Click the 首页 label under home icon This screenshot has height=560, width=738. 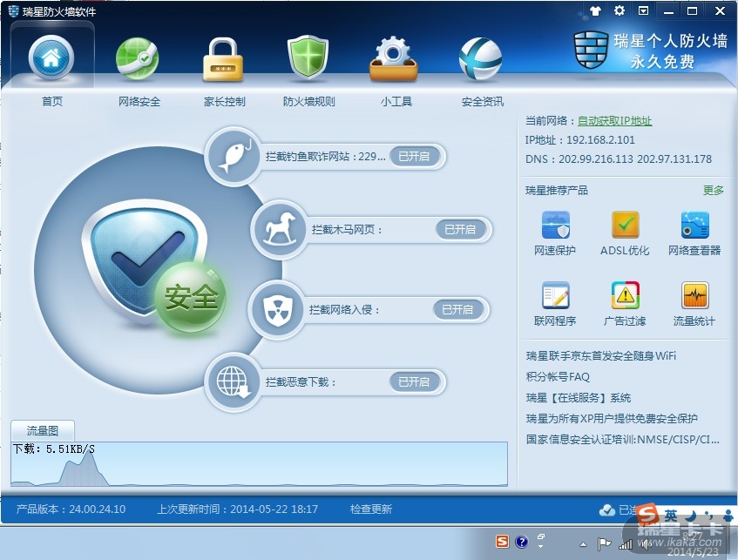(x=51, y=101)
